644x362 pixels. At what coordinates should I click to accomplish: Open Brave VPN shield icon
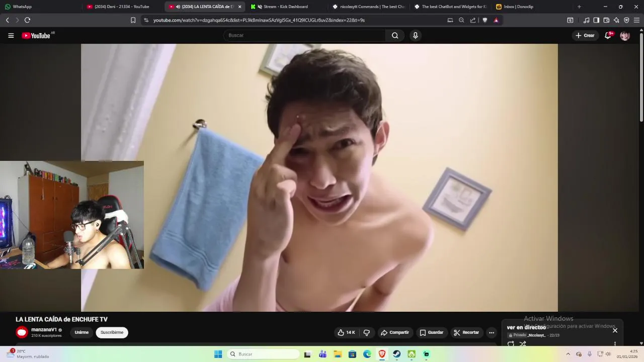coord(626,20)
